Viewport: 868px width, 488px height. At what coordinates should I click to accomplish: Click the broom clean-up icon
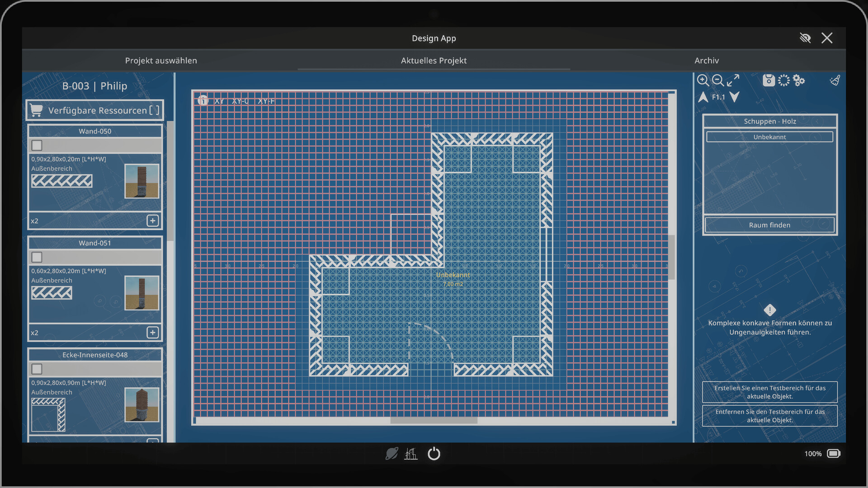click(x=835, y=80)
